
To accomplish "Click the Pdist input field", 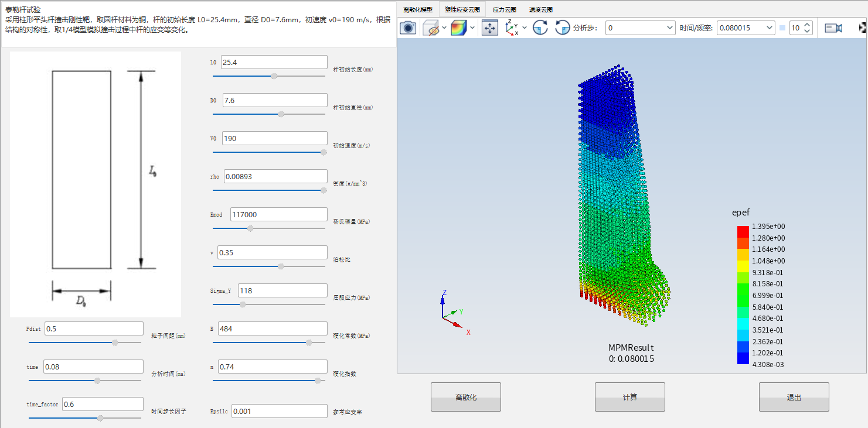I will coord(94,328).
